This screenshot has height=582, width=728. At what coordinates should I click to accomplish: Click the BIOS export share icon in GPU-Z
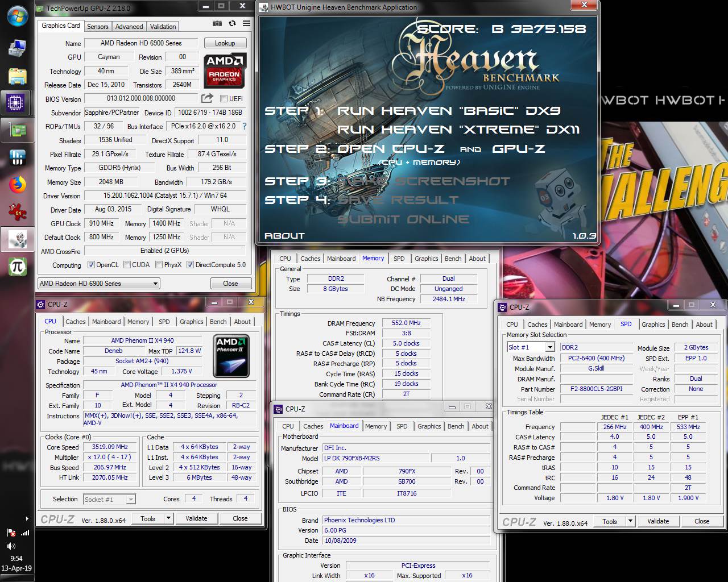(x=207, y=98)
